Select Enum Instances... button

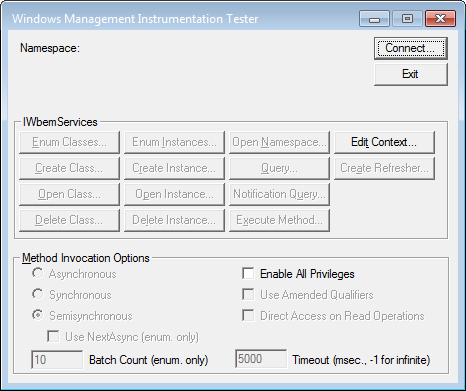click(x=174, y=142)
